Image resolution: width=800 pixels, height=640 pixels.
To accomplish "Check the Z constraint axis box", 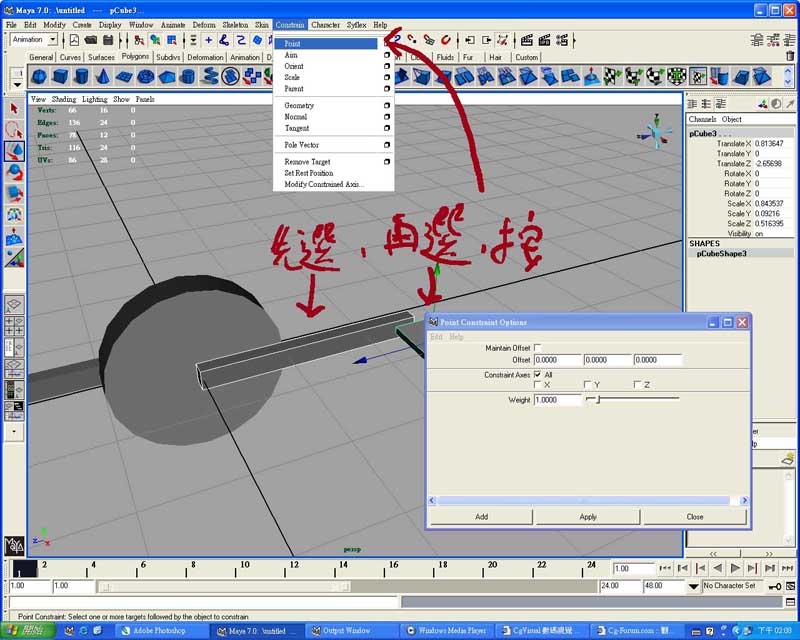I will coord(637,384).
